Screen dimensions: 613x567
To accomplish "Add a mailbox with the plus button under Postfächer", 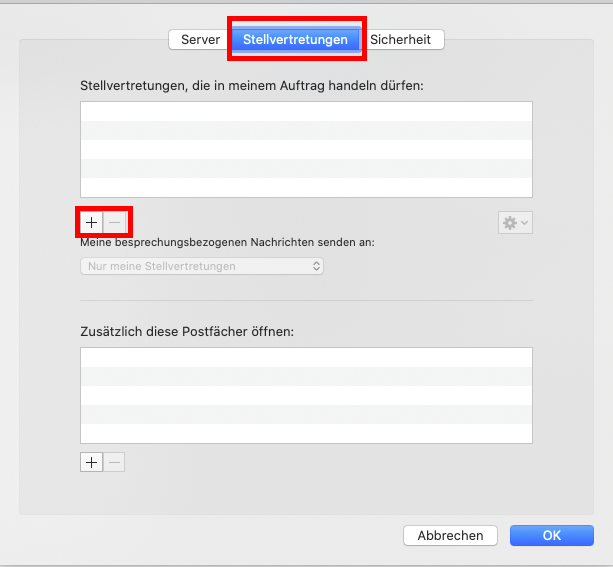I will [x=91, y=463].
